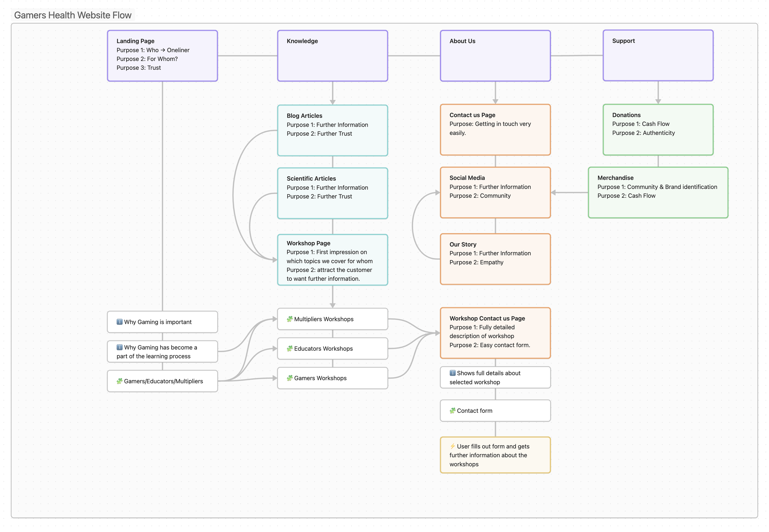Click the Donations card
The image size is (769, 532).
click(x=658, y=130)
